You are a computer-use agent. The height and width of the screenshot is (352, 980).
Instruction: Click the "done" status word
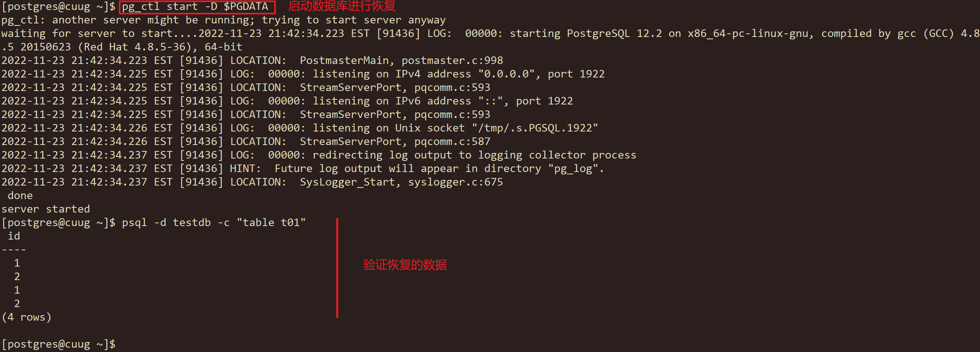coord(20,195)
